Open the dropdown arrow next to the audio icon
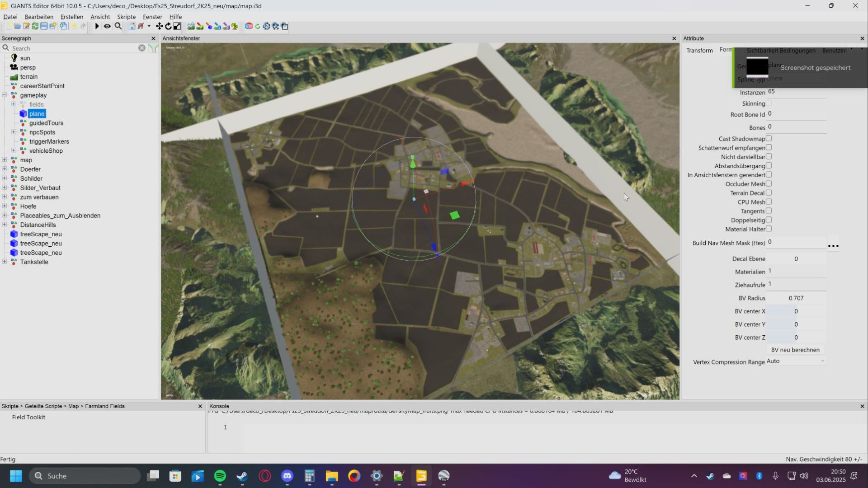 coord(149,26)
